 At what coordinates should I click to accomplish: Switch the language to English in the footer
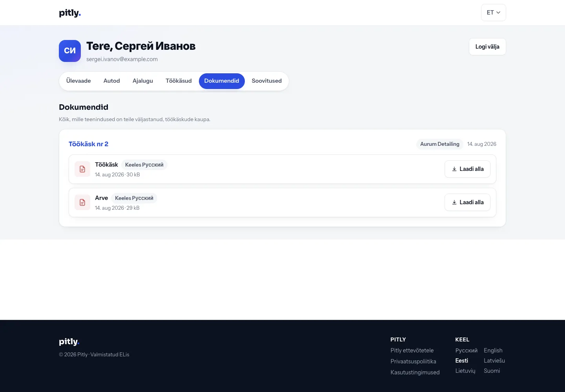(x=493, y=350)
